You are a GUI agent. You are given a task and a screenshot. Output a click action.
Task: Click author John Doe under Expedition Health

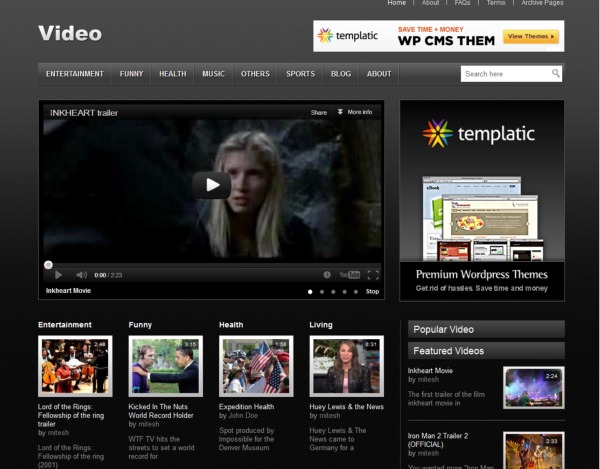click(243, 415)
